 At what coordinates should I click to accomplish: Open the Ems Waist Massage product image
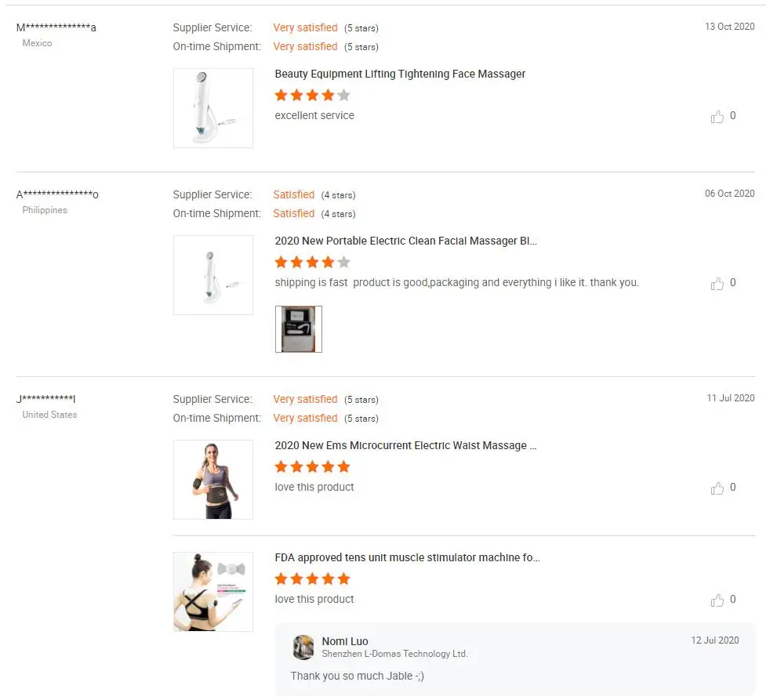213,480
